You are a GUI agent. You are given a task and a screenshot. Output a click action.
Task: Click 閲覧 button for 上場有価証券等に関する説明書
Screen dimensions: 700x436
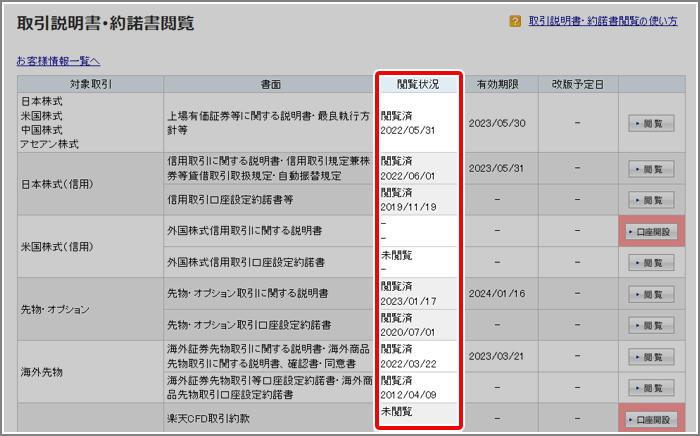click(x=651, y=124)
